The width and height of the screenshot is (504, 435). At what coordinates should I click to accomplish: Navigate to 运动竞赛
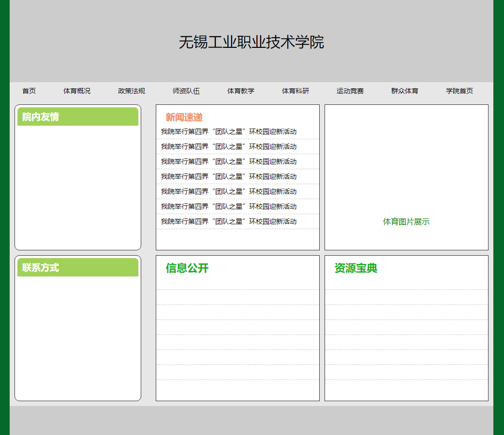pos(350,91)
